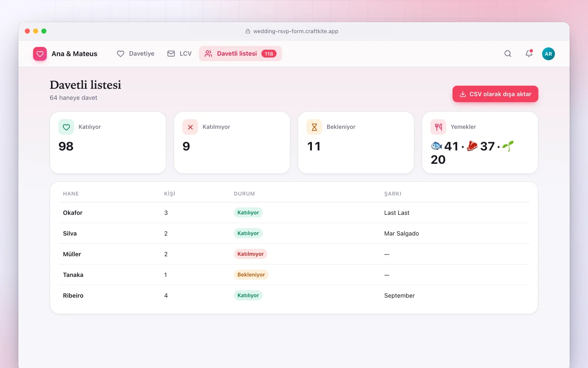Image resolution: width=588 pixels, height=368 pixels.
Task: Open the search icon in header
Action: pyautogui.click(x=508, y=54)
